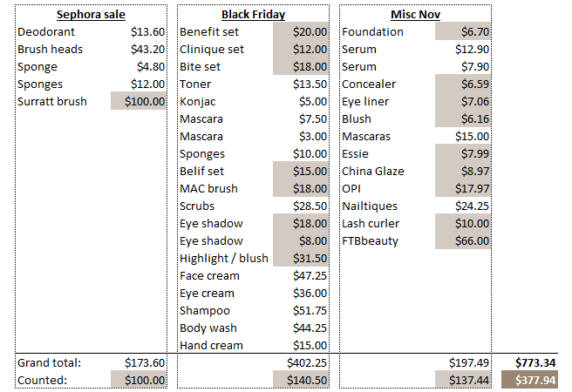This screenshot has height=392, width=572.
Task: Click the Surratt brush label cell
Action: (52, 102)
